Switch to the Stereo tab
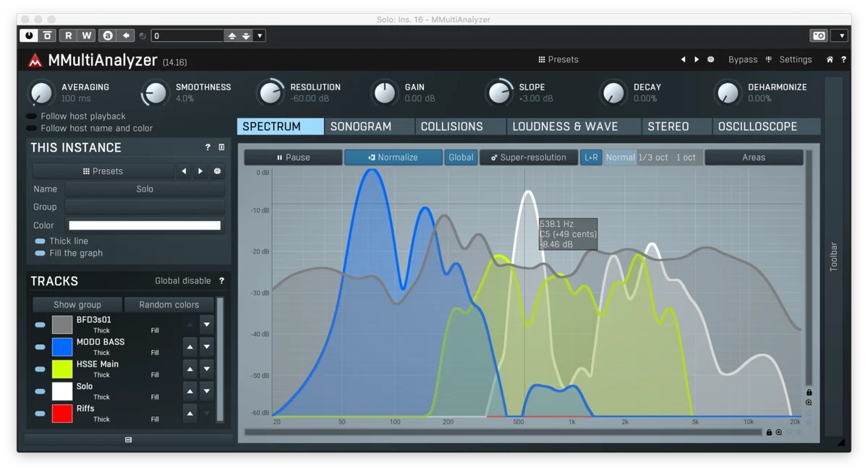868x472 pixels. [677, 126]
